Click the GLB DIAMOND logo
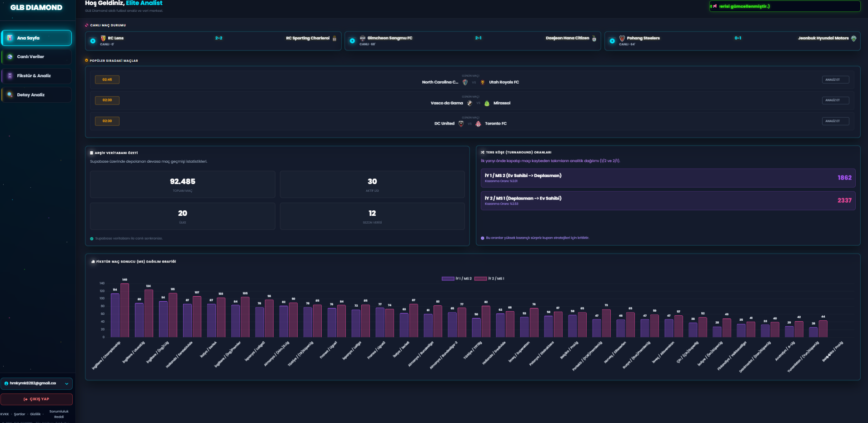The width and height of the screenshot is (868, 423). [x=36, y=8]
